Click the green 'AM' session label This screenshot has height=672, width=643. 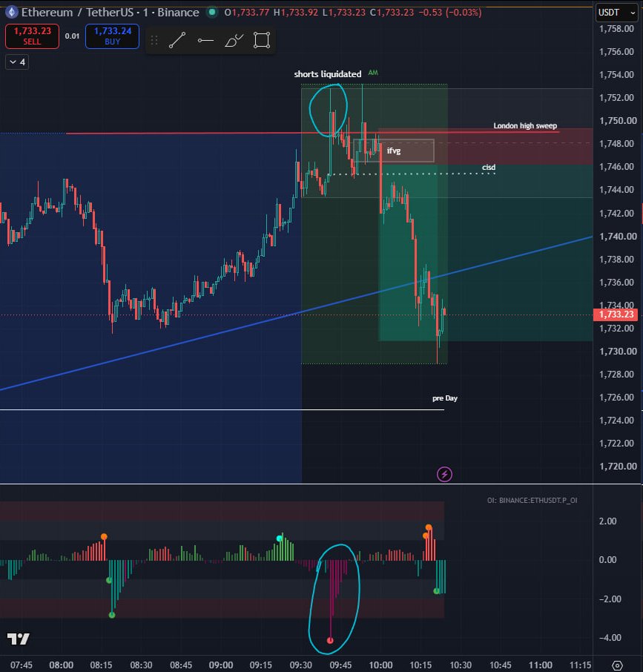(x=373, y=73)
